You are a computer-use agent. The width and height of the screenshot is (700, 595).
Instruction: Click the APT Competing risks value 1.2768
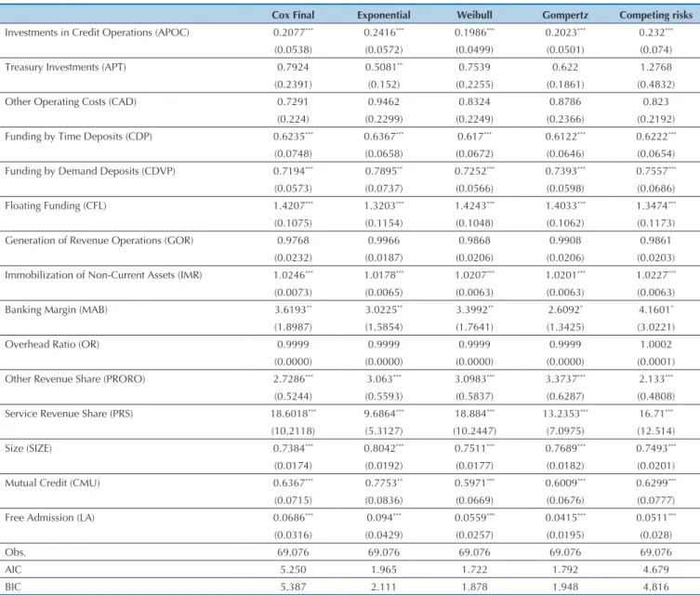point(655,67)
